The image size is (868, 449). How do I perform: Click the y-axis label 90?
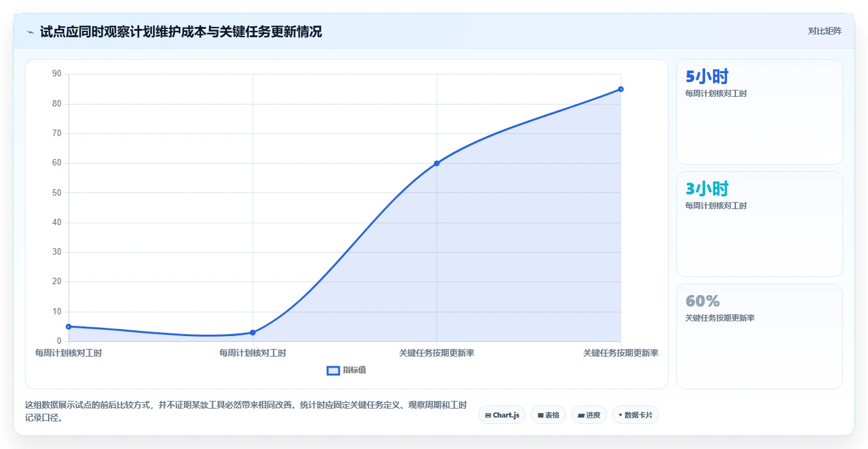pos(57,74)
